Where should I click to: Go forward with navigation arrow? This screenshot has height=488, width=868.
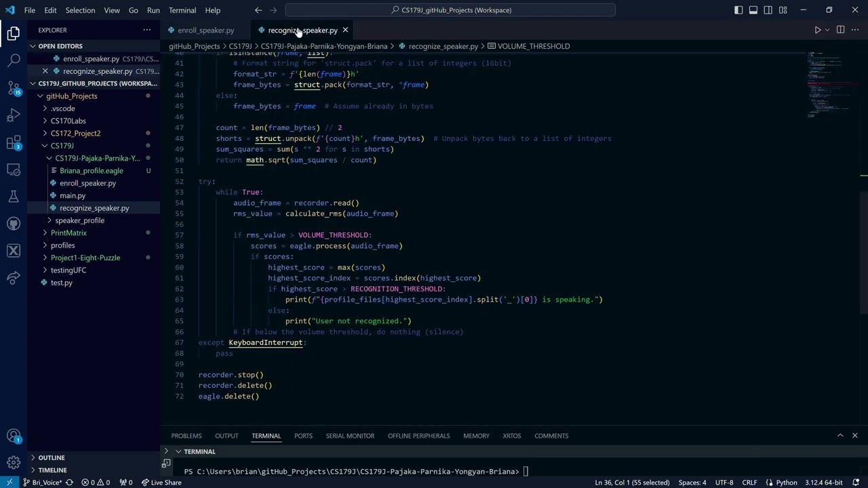tap(273, 10)
